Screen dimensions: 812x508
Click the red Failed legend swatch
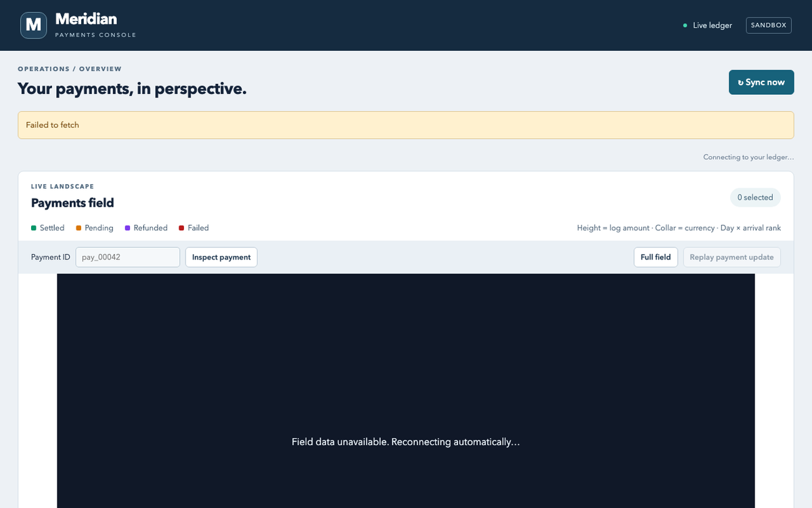click(x=181, y=228)
